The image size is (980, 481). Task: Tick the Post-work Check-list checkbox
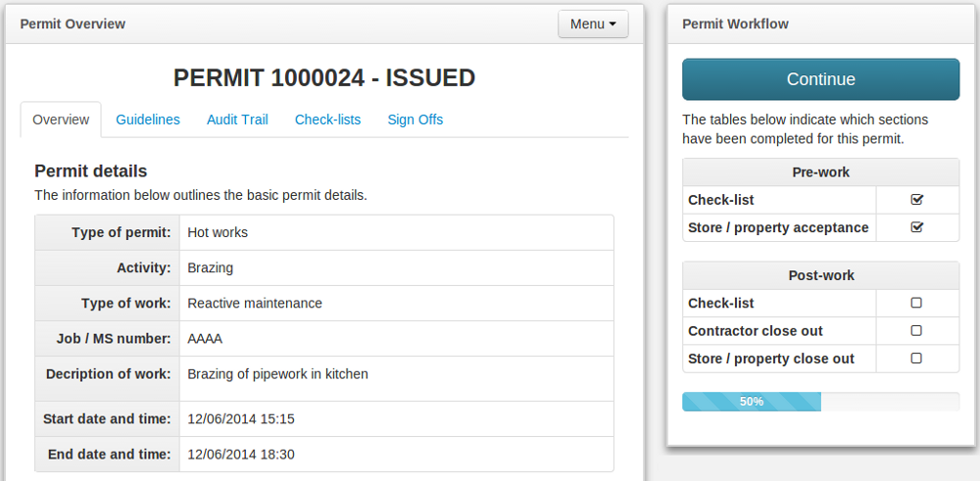click(x=916, y=304)
